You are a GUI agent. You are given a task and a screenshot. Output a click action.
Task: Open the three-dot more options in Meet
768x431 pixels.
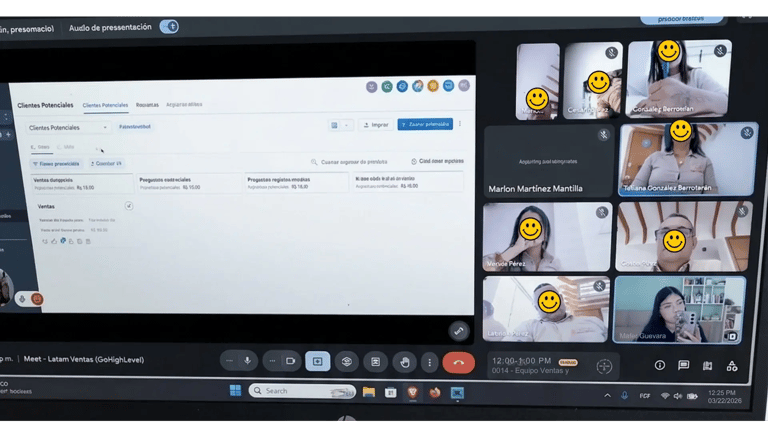pyautogui.click(x=430, y=363)
